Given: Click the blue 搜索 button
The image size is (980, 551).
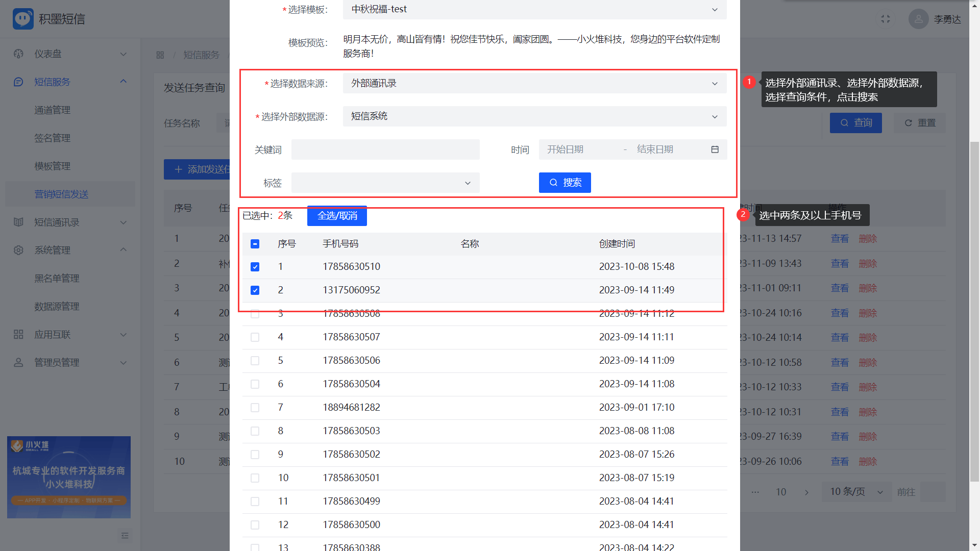Looking at the screenshot, I should [x=565, y=183].
